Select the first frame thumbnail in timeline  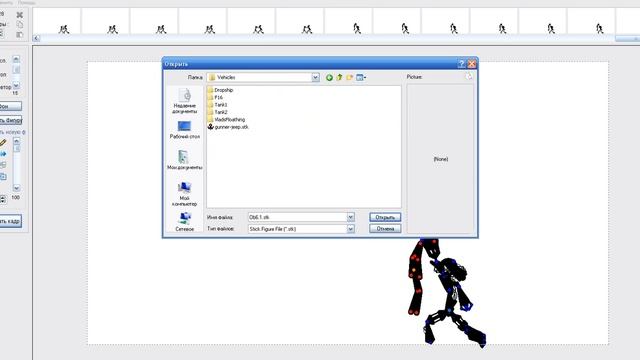[x=57, y=22]
